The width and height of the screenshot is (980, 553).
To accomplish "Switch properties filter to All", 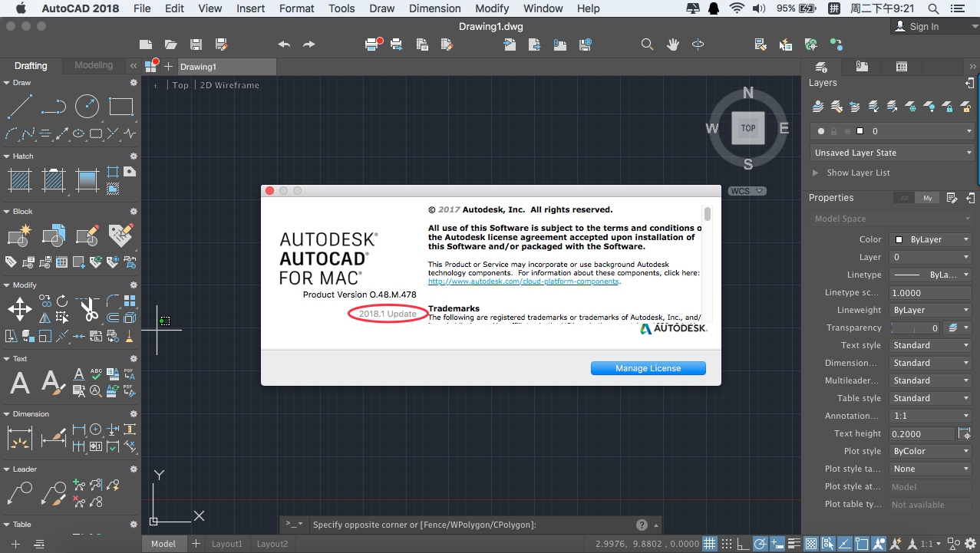I will coord(905,198).
